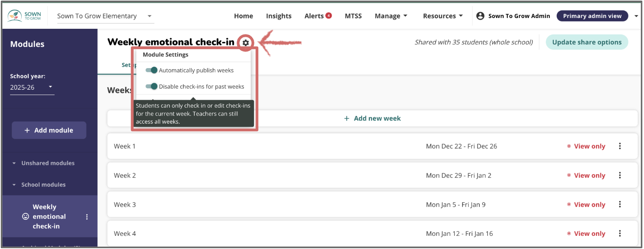Viewport: 644px width, 249px height.
Task: Expand the Manage menu
Action: 390,16
